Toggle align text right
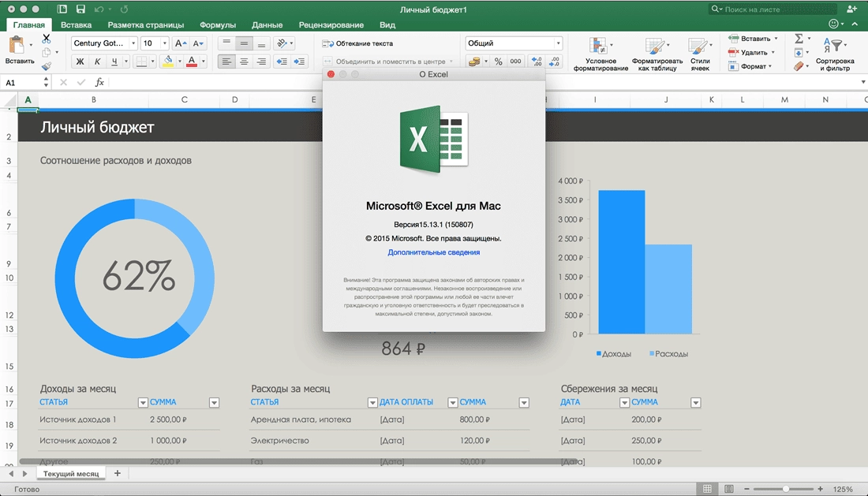868x496 pixels. click(x=261, y=62)
